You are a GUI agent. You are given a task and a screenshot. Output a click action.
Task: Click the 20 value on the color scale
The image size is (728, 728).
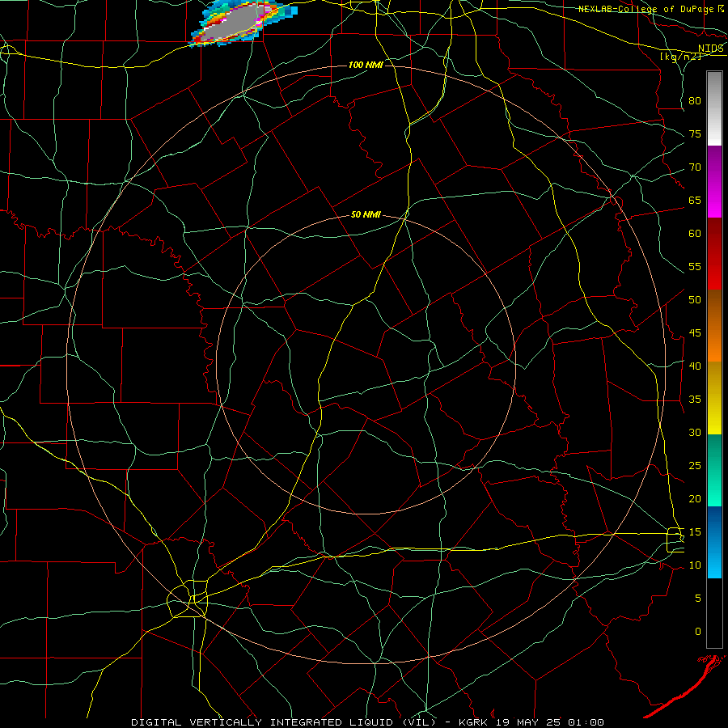pyautogui.click(x=695, y=499)
